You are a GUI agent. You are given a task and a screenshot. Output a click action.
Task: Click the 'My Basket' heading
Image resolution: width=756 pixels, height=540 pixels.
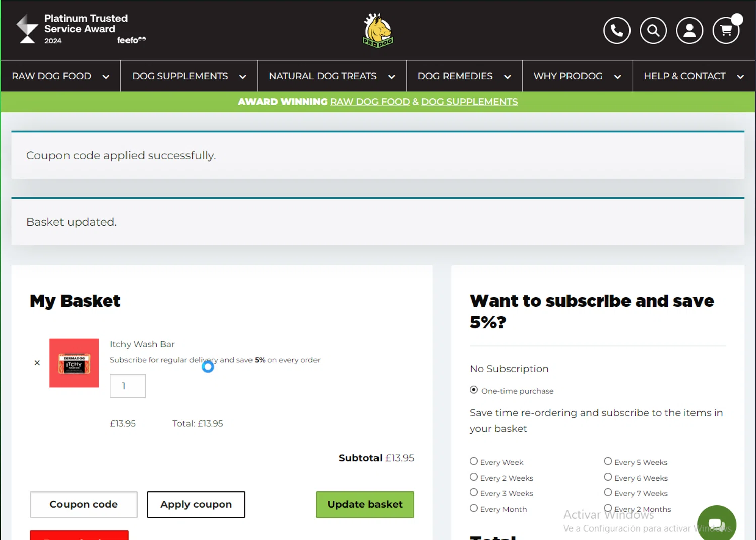pos(75,301)
